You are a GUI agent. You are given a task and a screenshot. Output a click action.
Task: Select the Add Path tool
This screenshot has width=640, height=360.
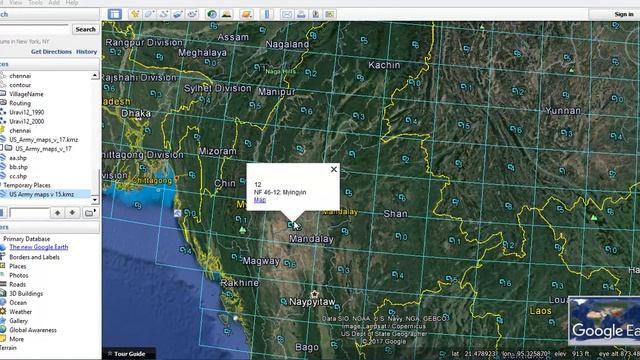click(x=163, y=14)
